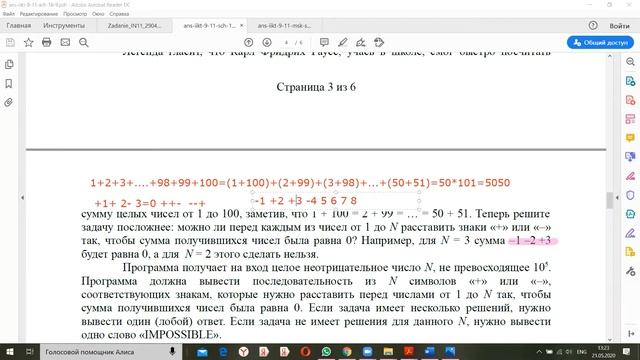This screenshot has width=640, height=360.
Task: Open yellow document tool in right pane
Action: (630, 252)
